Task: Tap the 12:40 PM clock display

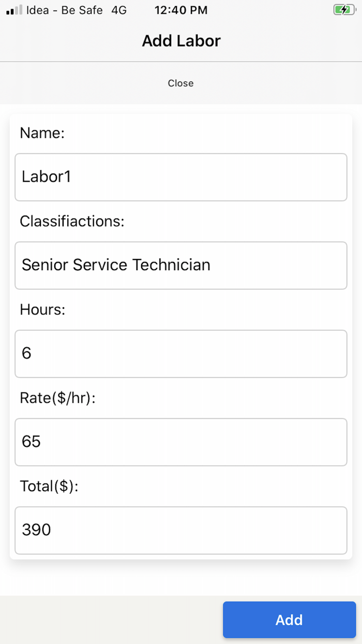Action: (180, 10)
